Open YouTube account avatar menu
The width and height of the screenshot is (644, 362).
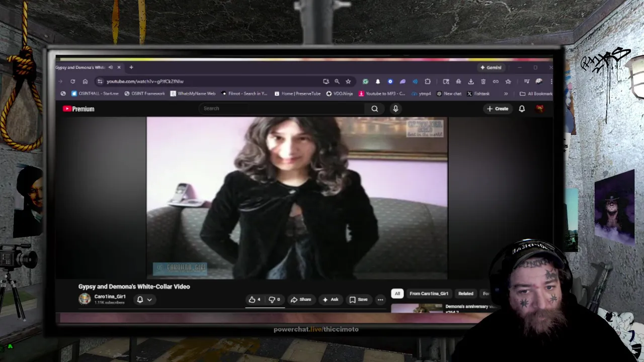point(539,109)
